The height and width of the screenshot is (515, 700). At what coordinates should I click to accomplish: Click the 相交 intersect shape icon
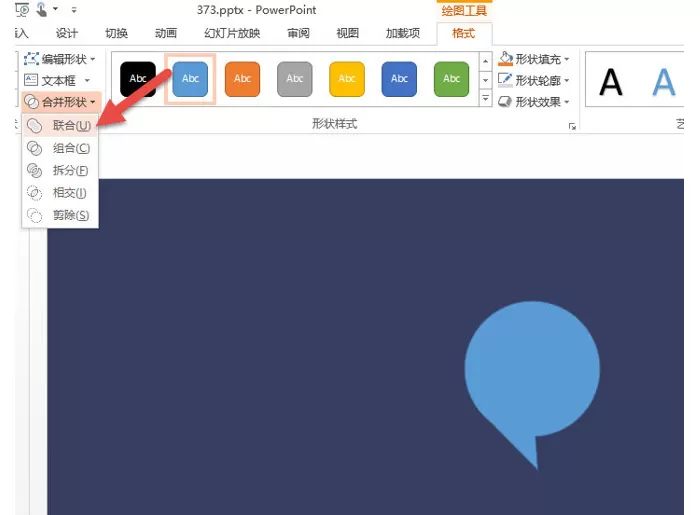(34, 193)
